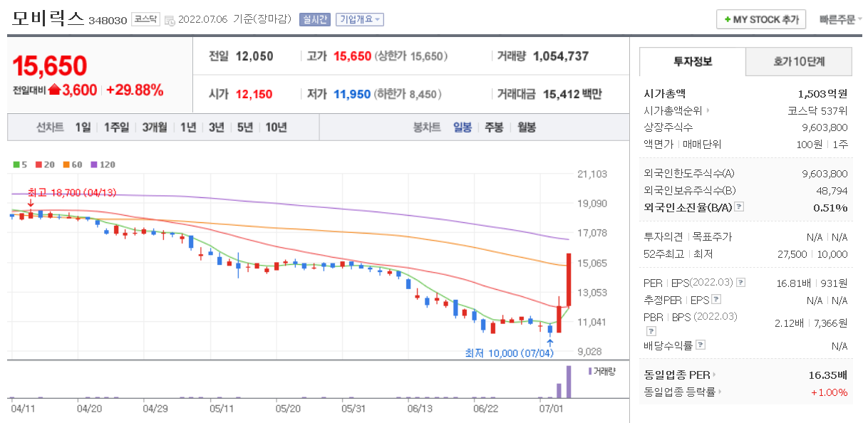Click the 52주최고 27,500 value
The height and width of the screenshot is (423, 868).
pos(792,254)
